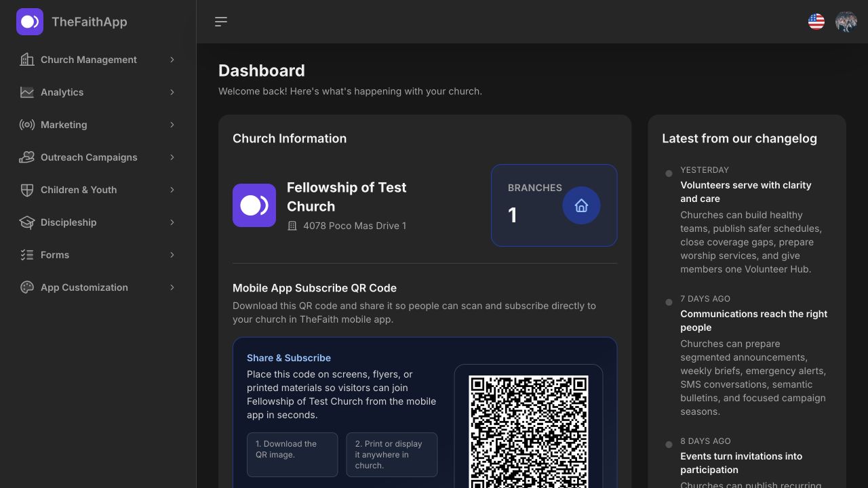Image resolution: width=868 pixels, height=488 pixels.
Task: Click the '2. Print or display it' step box
Action: click(x=392, y=455)
